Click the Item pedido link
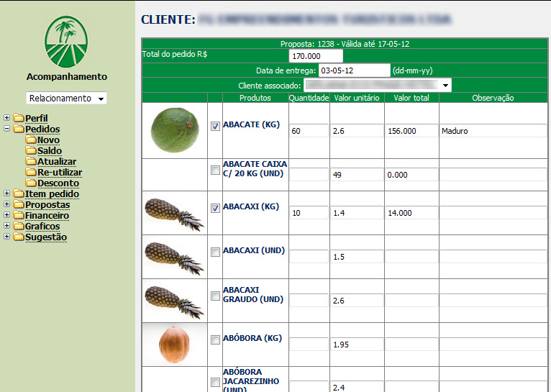 (52, 194)
